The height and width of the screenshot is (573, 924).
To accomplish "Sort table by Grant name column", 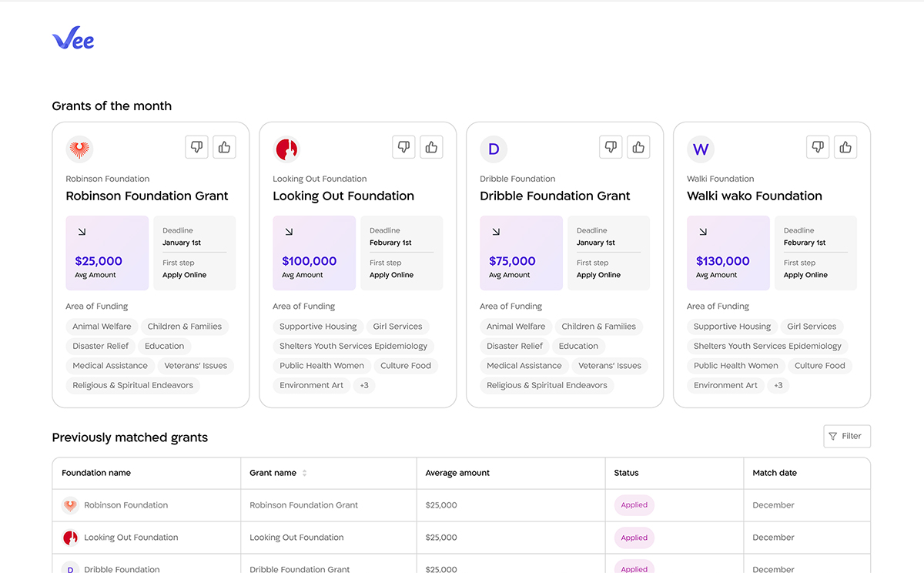I will coord(304,473).
